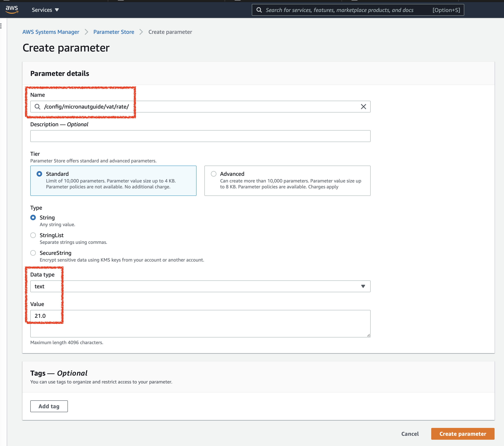Image resolution: width=504 pixels, height=446 pixels.
Task: Click the Name parameter input field
Action: click(200, 106)
